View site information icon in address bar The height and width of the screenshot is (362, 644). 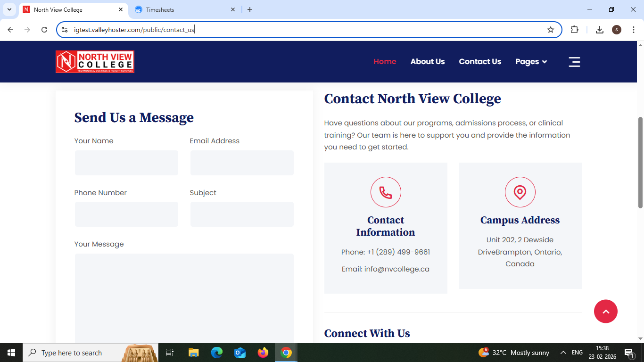click(x=65, y=30)
